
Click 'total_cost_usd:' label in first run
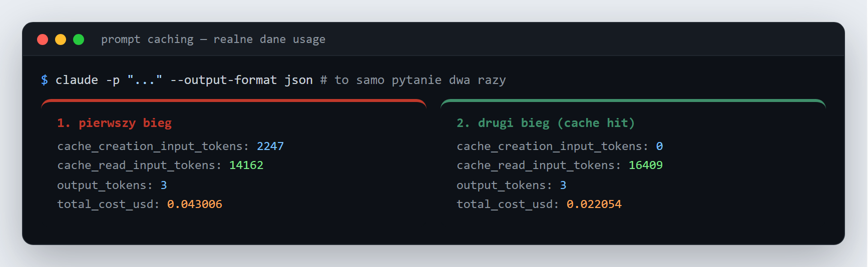click(109, 204)
